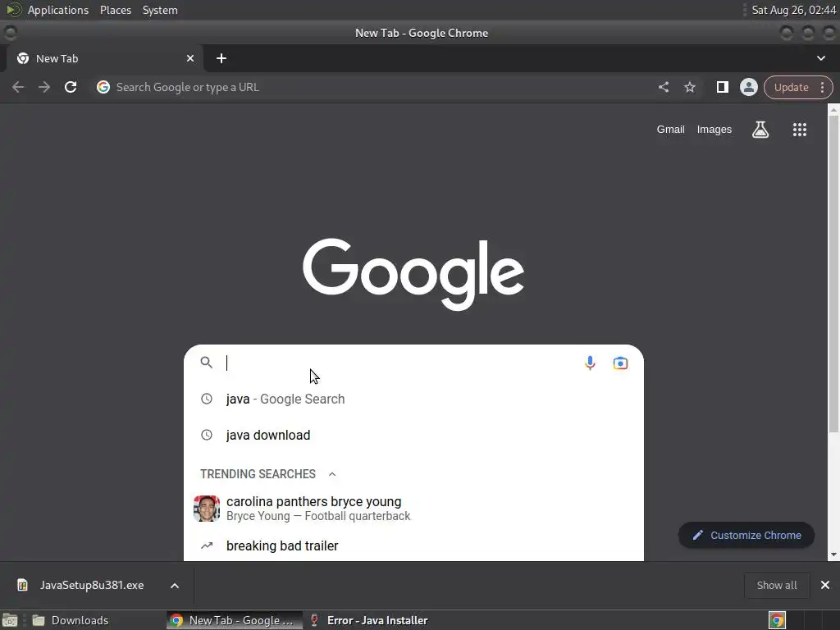Click the magnifier icon in the search box
Screen dimensions: 840x630
206,363
